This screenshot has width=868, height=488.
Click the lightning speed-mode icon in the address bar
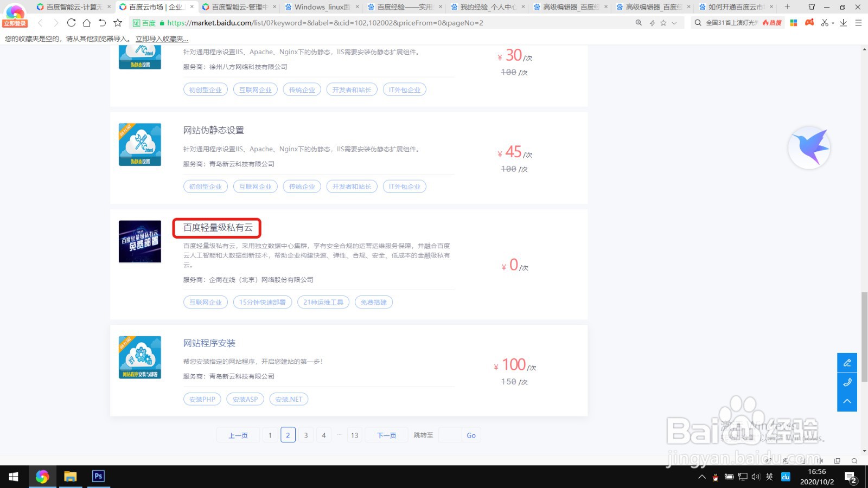pos(652,23)
